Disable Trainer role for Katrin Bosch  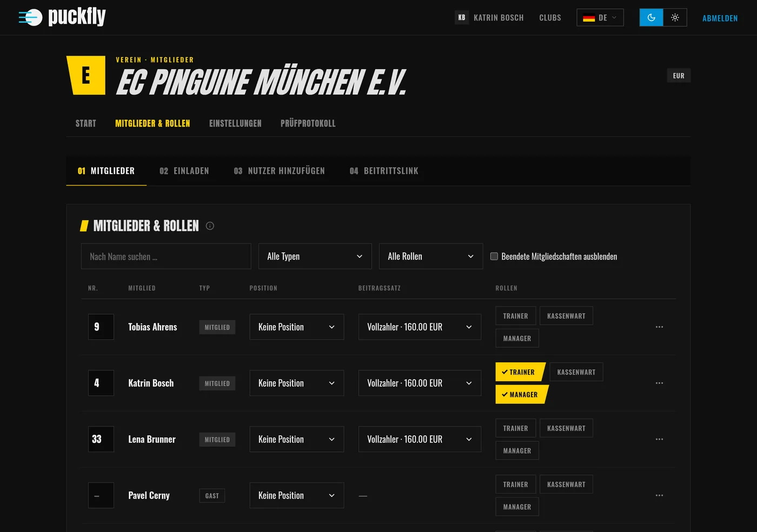pos(520,372)
